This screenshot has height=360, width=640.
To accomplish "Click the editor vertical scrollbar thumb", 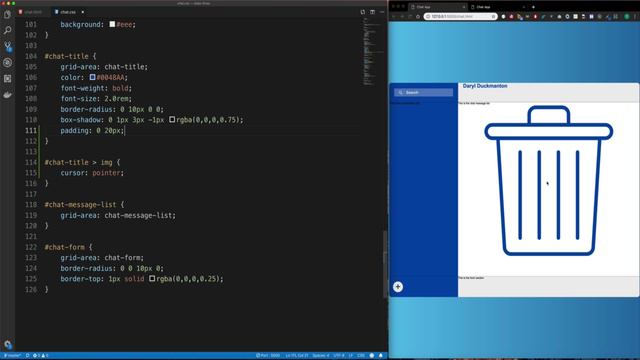I will pos(385,264).
